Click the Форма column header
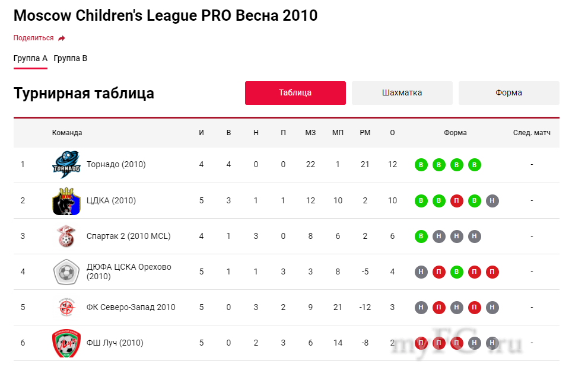Screen dimensions: 588x377 pyautogui.click(x=455, y=133)
